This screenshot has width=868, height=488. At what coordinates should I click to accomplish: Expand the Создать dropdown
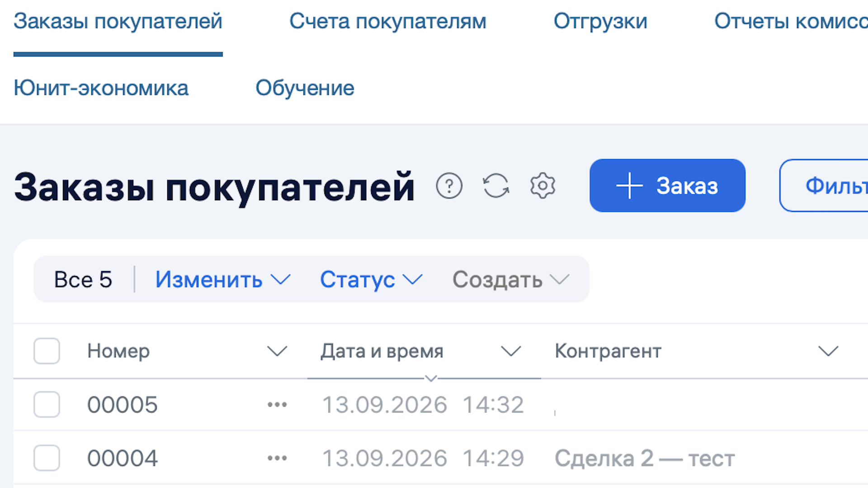point(511,280)
